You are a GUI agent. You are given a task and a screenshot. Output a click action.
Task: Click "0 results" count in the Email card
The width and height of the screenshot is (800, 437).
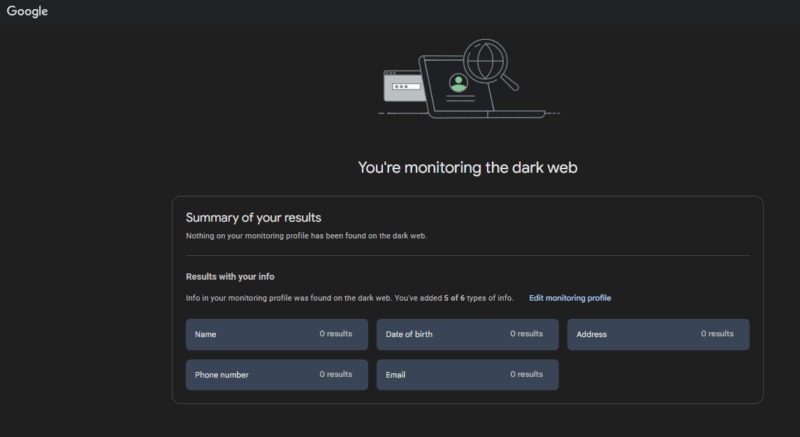526,374
